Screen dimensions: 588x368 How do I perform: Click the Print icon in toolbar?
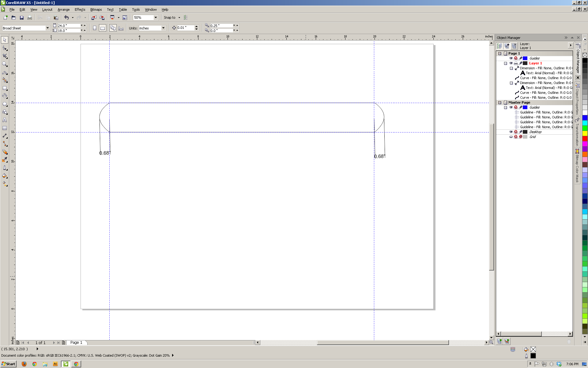pyautogui.click(x=29, y=17)
